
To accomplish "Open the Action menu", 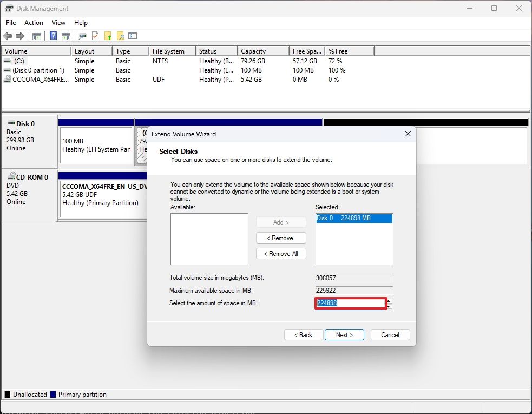I will coord(34,23).
